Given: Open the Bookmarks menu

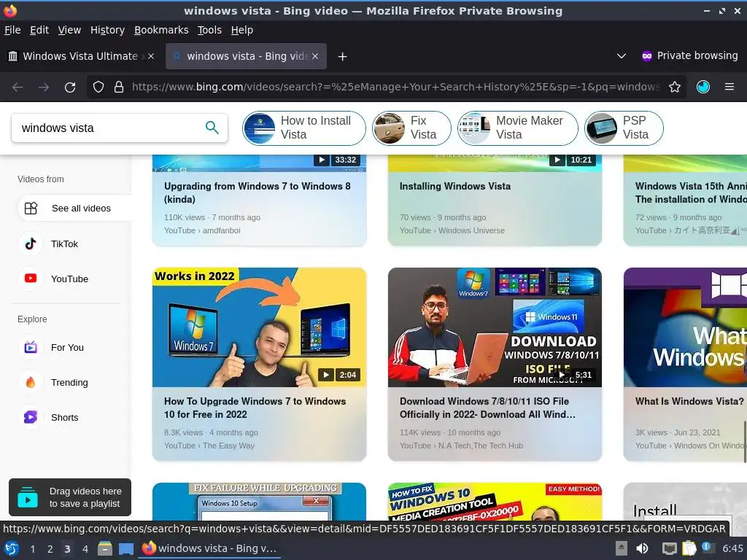Looking at the screenshot, I should [161, 30].
